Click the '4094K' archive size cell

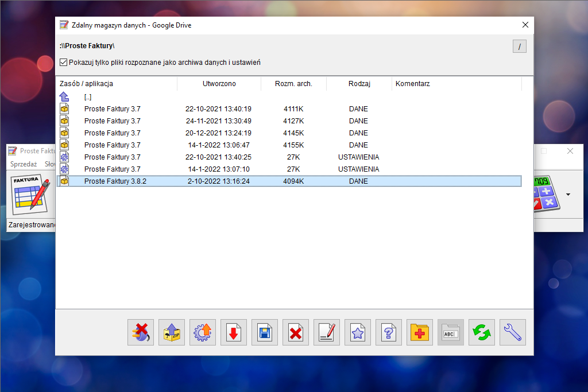293,181
